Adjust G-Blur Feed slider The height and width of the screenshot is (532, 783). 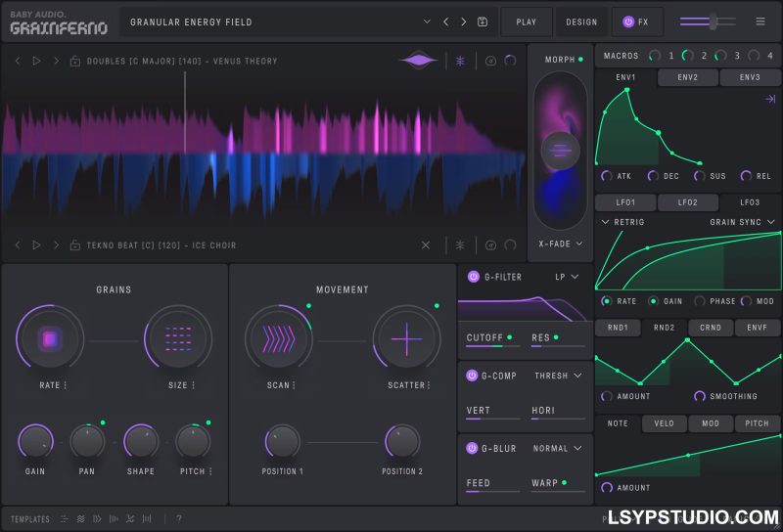(x=493, y=492)
